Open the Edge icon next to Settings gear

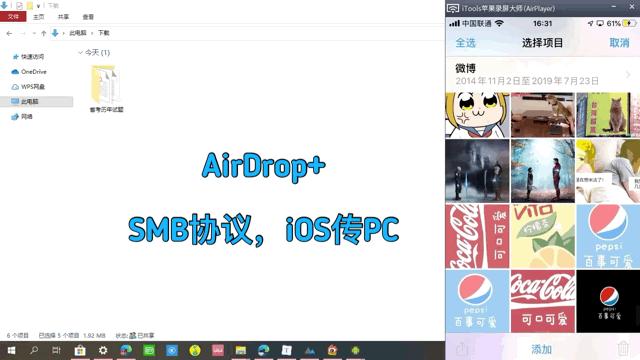[x=126, y=350]
